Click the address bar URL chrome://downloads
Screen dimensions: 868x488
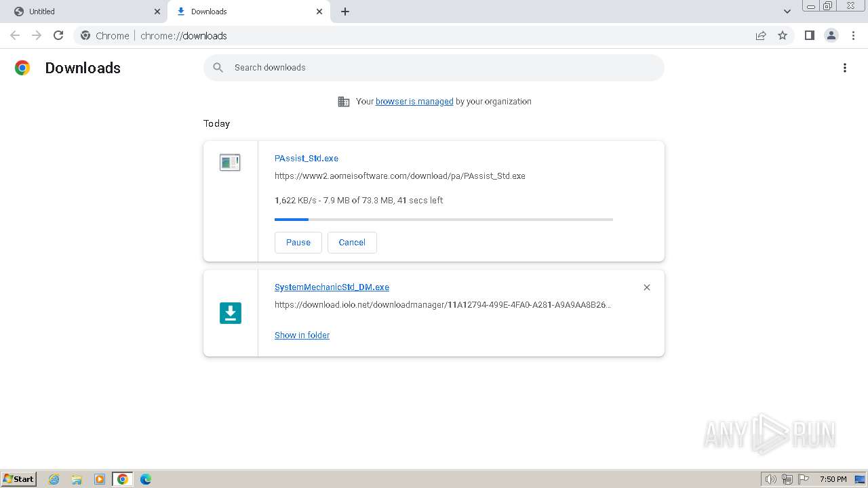(184, 36)
